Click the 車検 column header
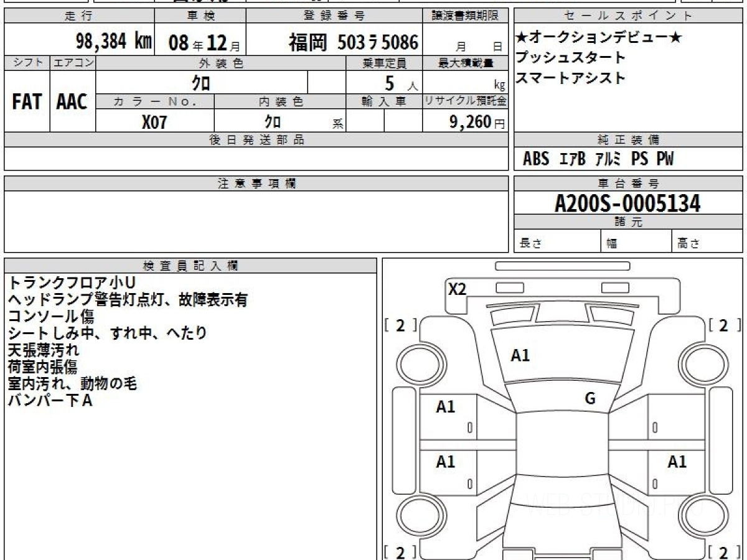This screenshot has height=560, width=747. (200, 16)
